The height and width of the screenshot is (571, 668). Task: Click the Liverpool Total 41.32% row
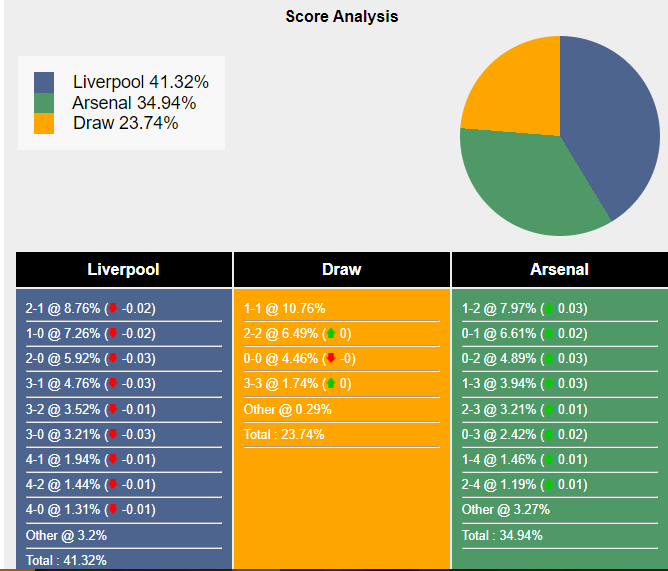tap(66, 560)
